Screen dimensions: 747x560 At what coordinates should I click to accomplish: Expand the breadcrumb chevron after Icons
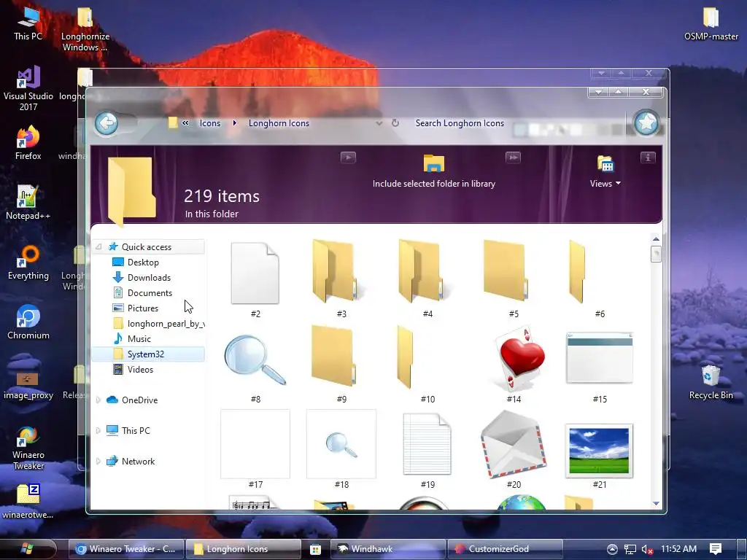234,123
